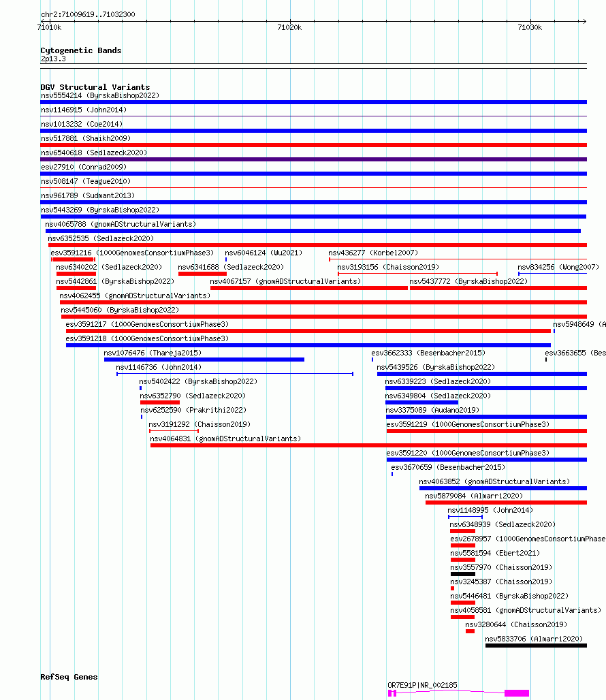Screen dimensions: 606x700
Task: Click nsv6349804 (Sedlazeck2020) label
Action: (x=438, y=396)
